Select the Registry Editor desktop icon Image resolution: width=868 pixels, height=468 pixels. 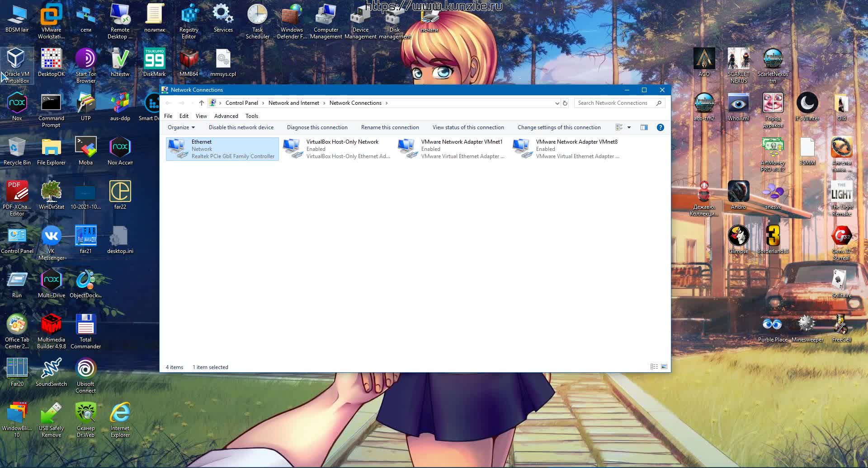[x=189, y=21]
